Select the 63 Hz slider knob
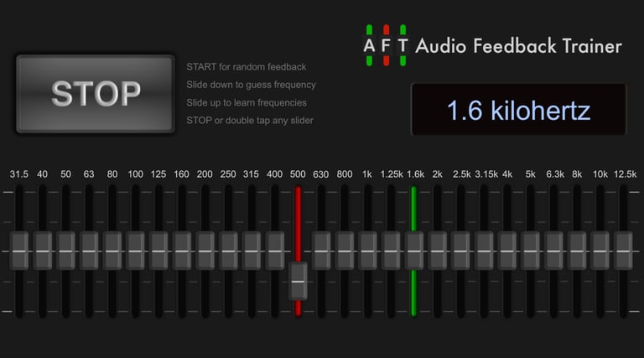Viewport: 644px width, 358px height. [89, 251]
